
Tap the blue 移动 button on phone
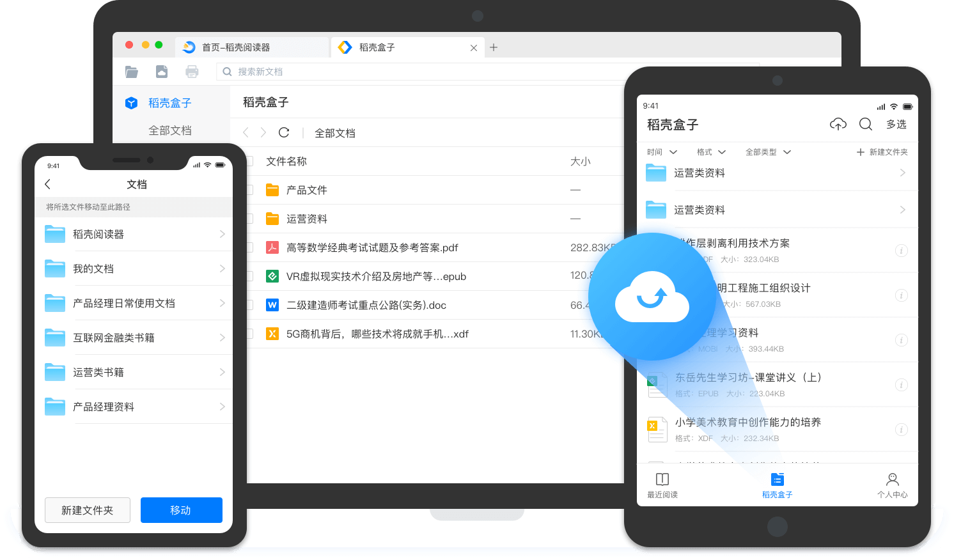pos(182,510)
